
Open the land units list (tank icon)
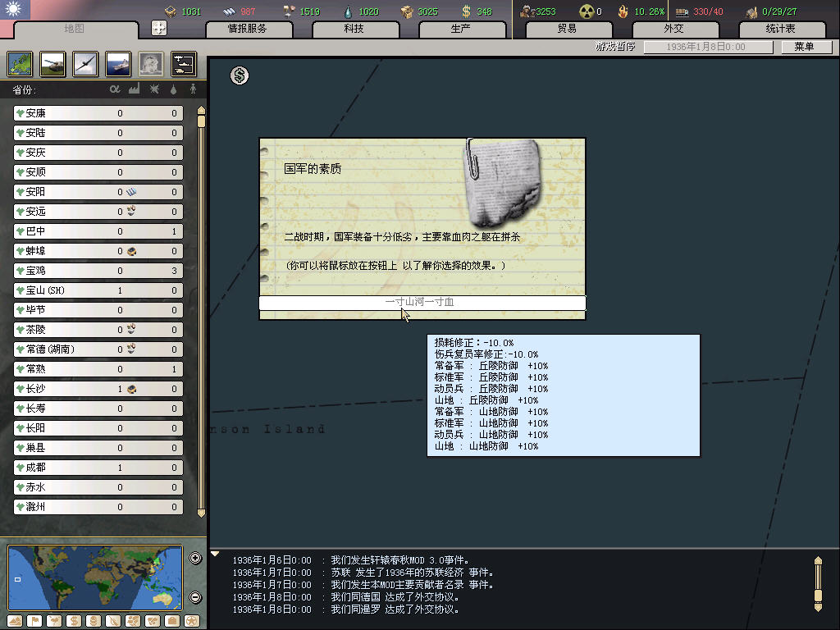tap(52, 63)
